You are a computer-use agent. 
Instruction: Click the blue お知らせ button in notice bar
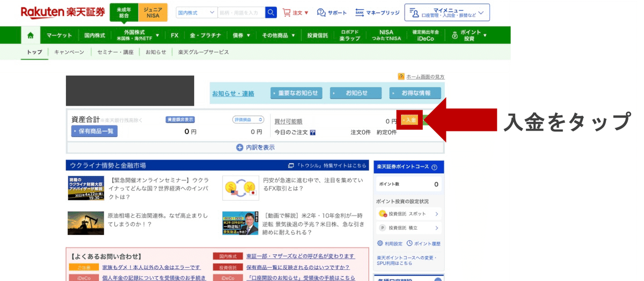click(x=356, y=93)
